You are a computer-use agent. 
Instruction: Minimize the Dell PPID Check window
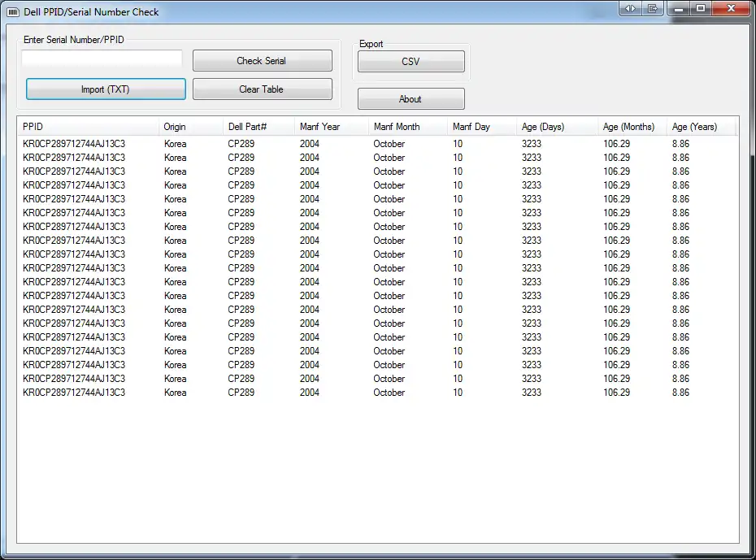tap(679, 8)
